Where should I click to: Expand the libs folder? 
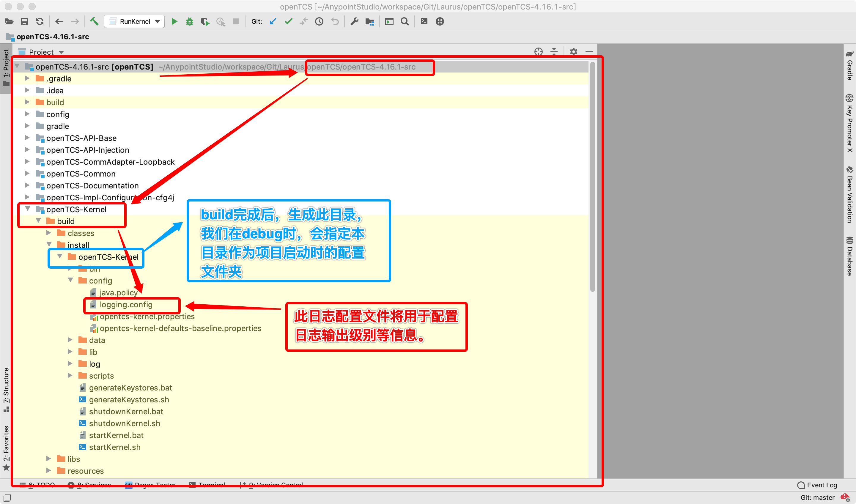click(x=48, y=459)
